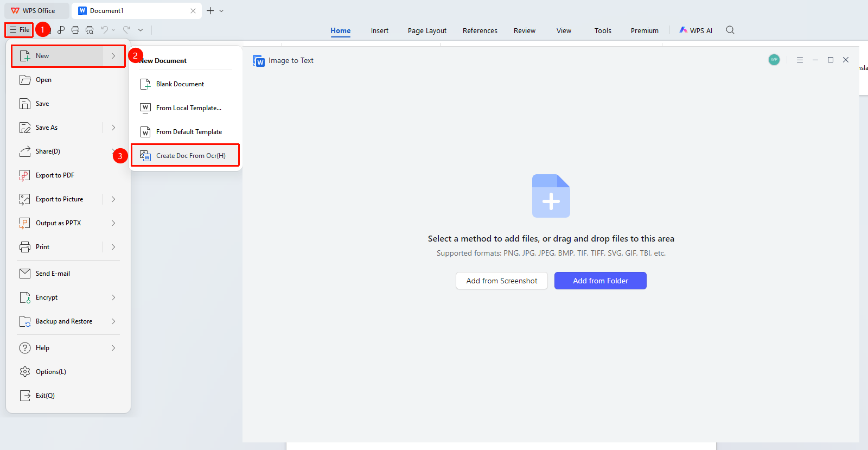Close the Document1 tab
Viewport: 868px width, 450px height.
[193, 11]
